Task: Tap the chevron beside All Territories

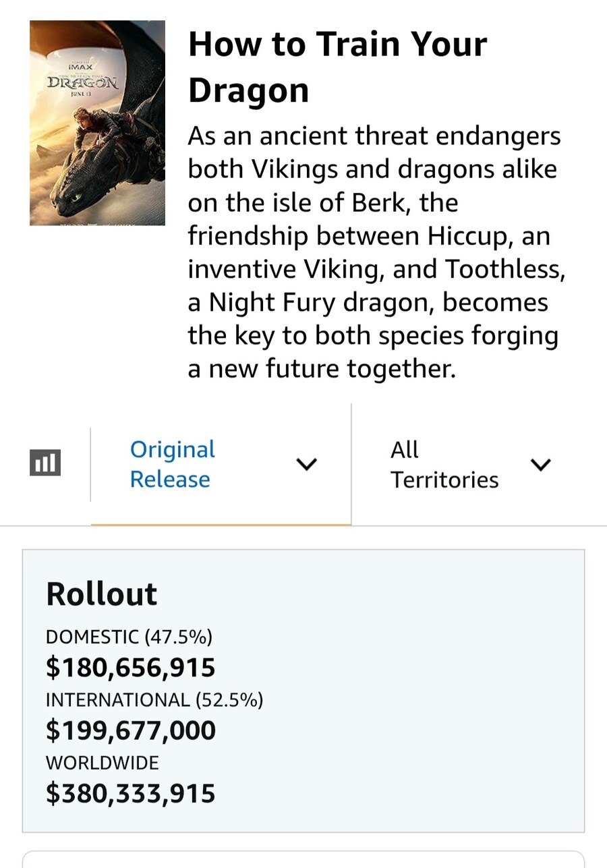Action: click(541, 464)
